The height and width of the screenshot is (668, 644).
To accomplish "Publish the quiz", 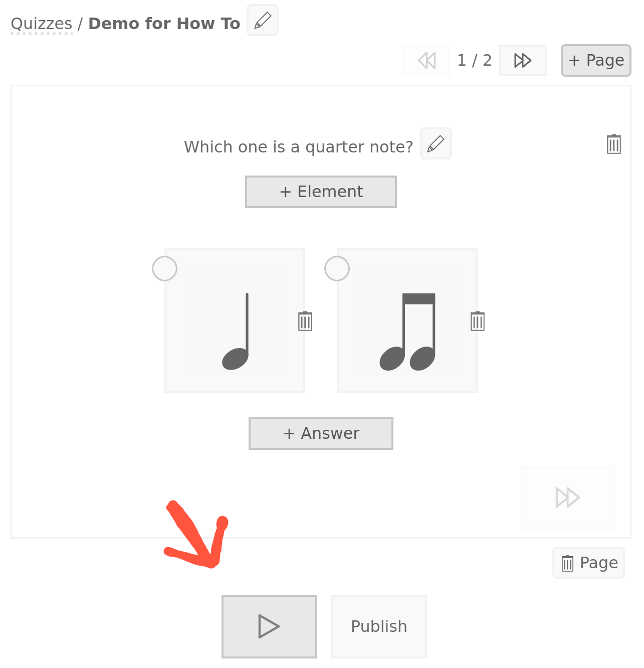I will pos(379,626).
